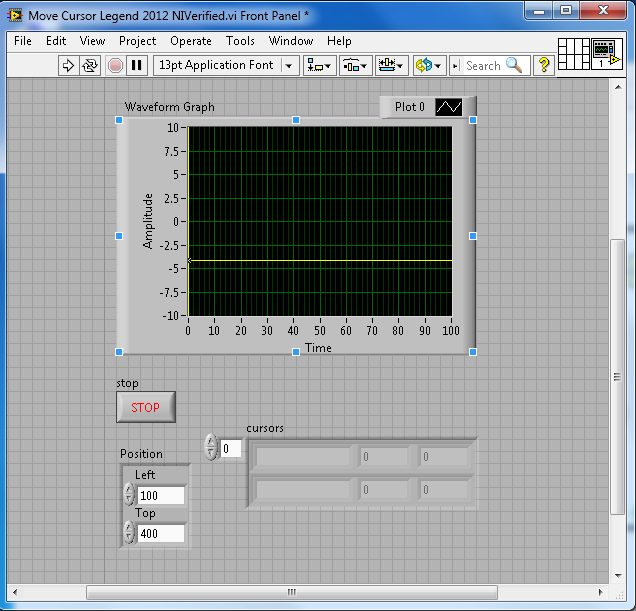Expand the 13pt Application Font dropdown
The image size is (636, 611).
click(289, 65)
